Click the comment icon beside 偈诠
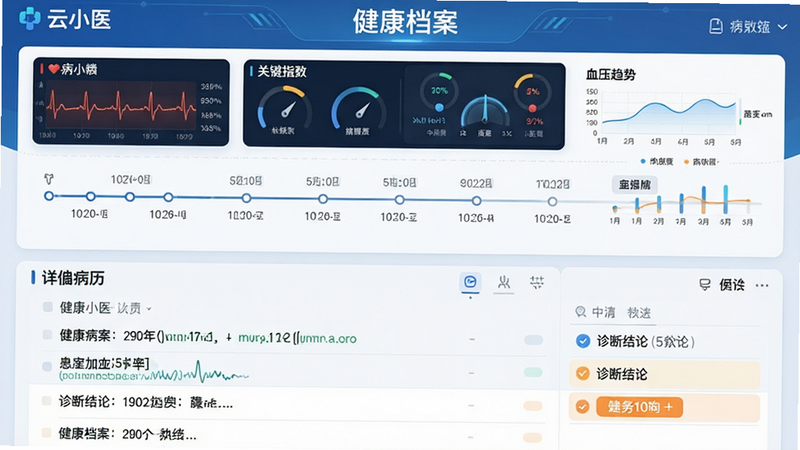The width and height of the screenshot is (800, 450). [x=705, y=285]
